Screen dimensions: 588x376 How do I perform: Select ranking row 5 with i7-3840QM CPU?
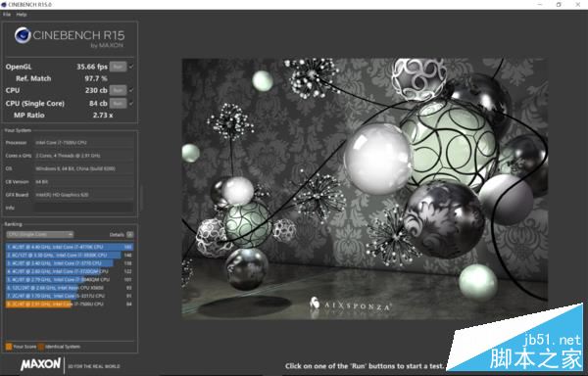click(x=70, y=280)
